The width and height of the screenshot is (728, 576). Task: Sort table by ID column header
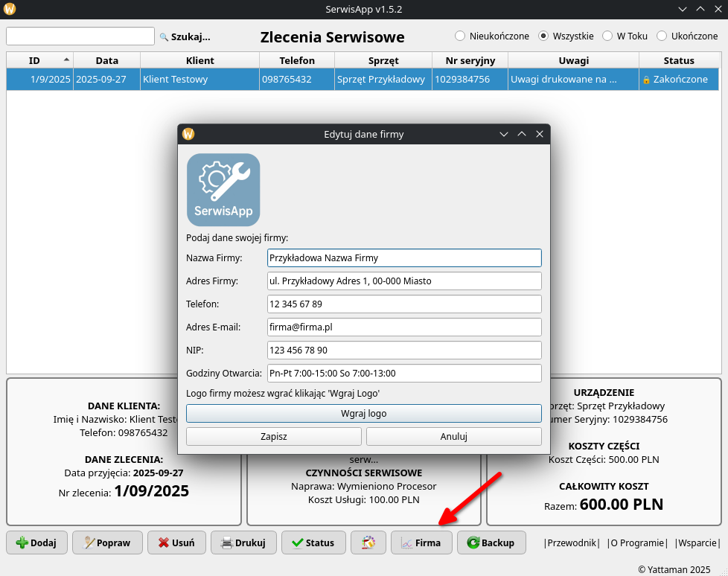[x=35, y=60]
